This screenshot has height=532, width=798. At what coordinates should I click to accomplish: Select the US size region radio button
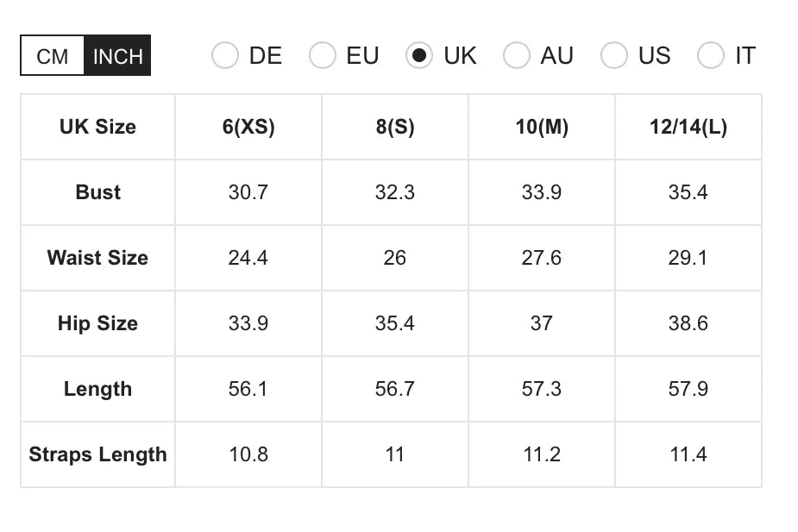pos(614,56)
